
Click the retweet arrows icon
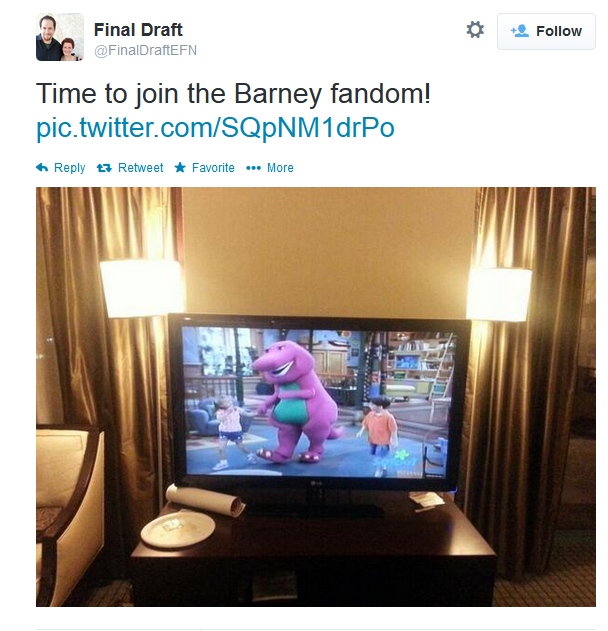[x=104, y=168]
